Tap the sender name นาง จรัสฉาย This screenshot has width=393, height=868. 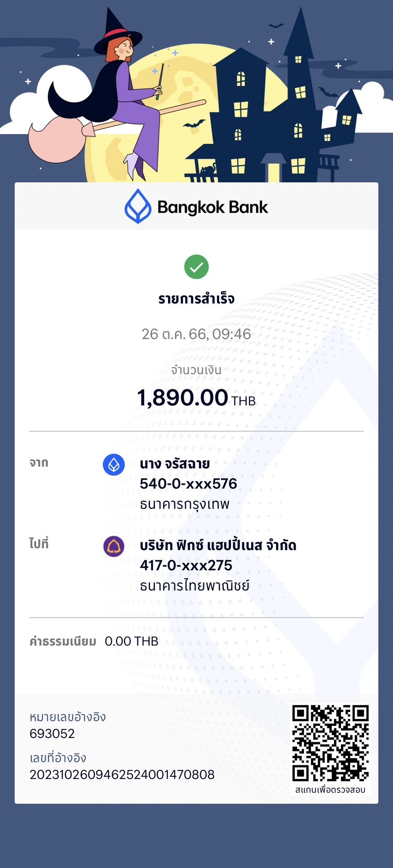[175, 464]
